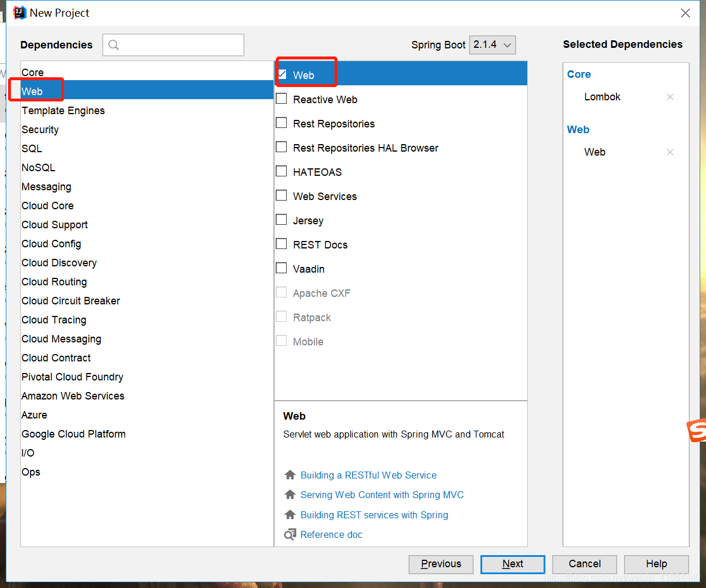
Task: Select the Pivotal Cloud Foundry category
Action: click(x=147, y=376)
